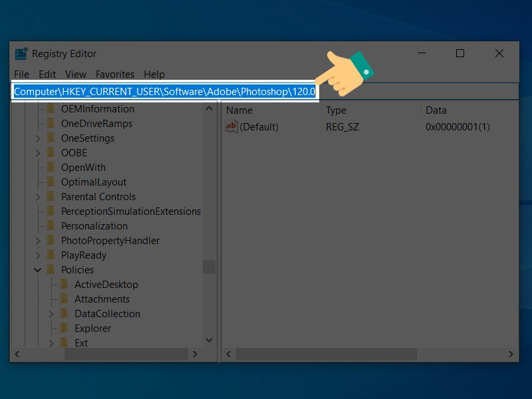The height and width of the screenshot is (399, 532).
Task: Collapse the Policies key
Action: click(x=38, y=270)
